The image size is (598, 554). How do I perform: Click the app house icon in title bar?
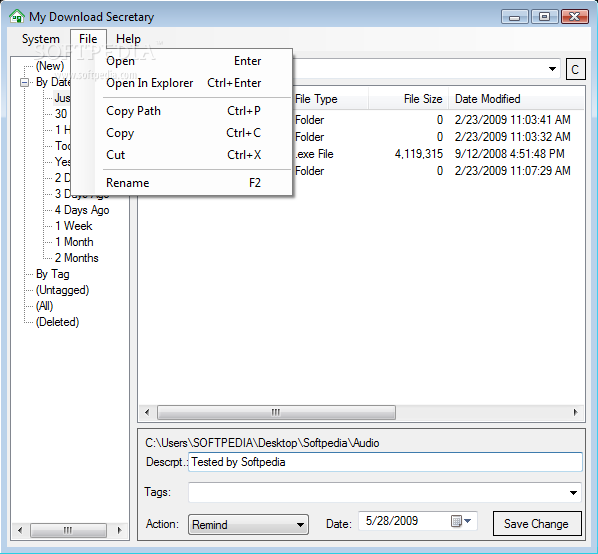(17, 16)
